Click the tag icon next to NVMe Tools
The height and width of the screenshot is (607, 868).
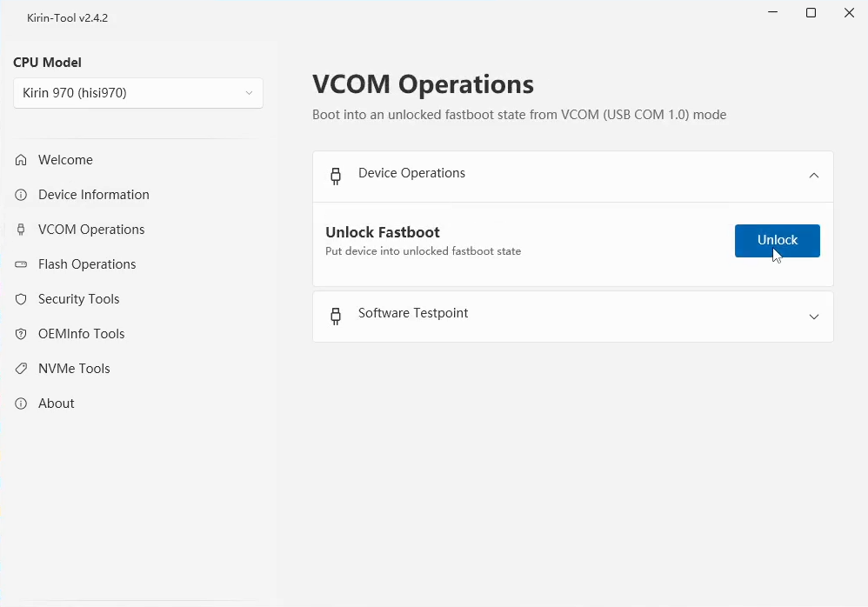click(x=21, y=369)
